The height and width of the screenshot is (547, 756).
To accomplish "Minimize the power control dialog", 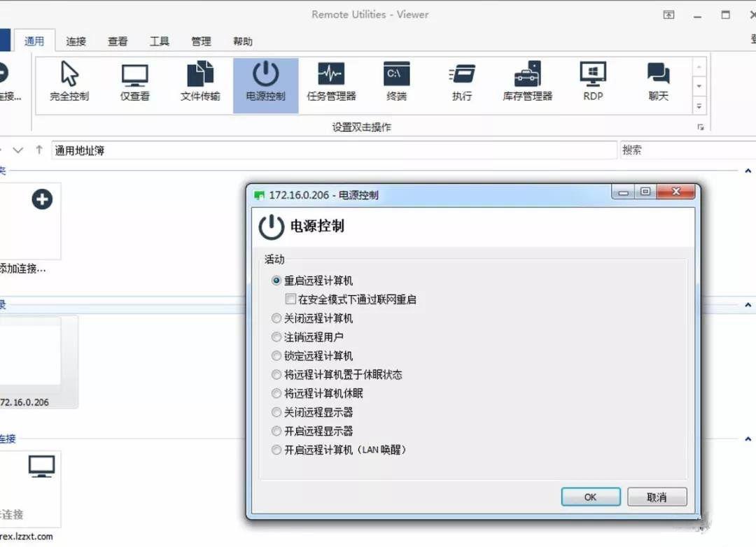I will tap(624, 192).
